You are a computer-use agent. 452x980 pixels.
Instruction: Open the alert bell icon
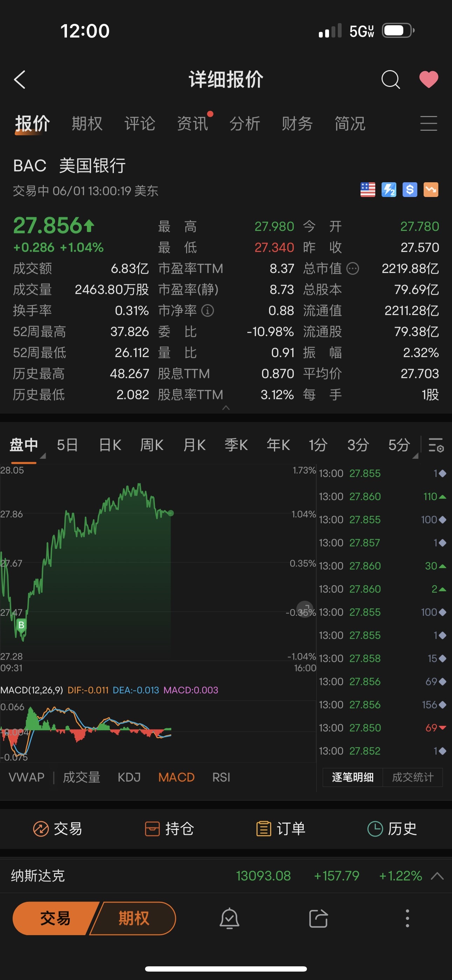tap(230, 918)
